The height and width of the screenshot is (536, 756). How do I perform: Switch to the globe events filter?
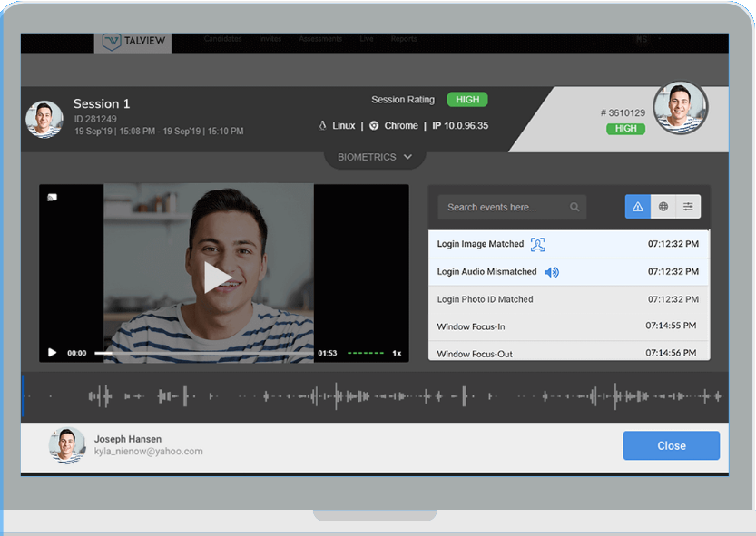pyautogui.click(x=663, y=207)
